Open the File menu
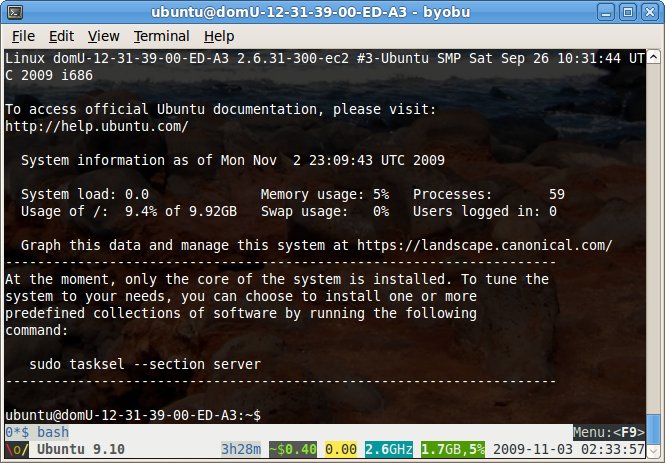This screenshot has height=463, width=665. pyautogui.click(x=23, y=36)
